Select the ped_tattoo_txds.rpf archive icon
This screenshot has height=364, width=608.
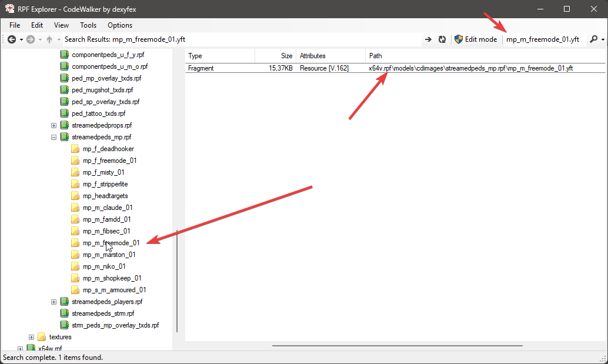(x=65, y=113)
